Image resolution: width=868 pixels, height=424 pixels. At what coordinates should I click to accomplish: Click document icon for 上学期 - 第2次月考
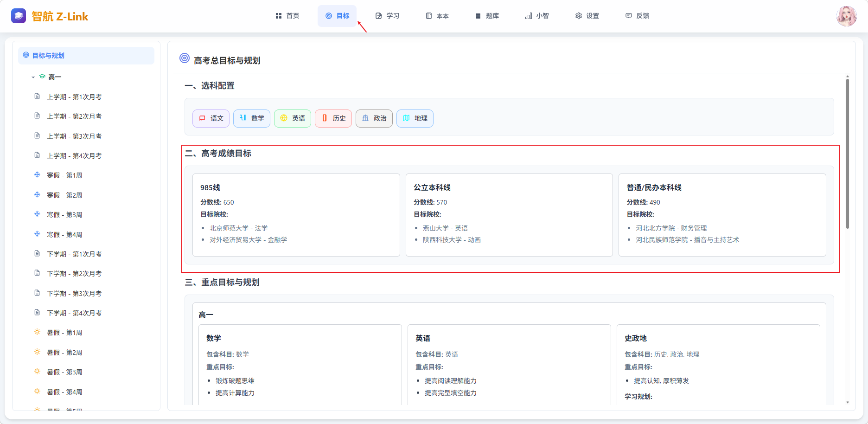37,116
